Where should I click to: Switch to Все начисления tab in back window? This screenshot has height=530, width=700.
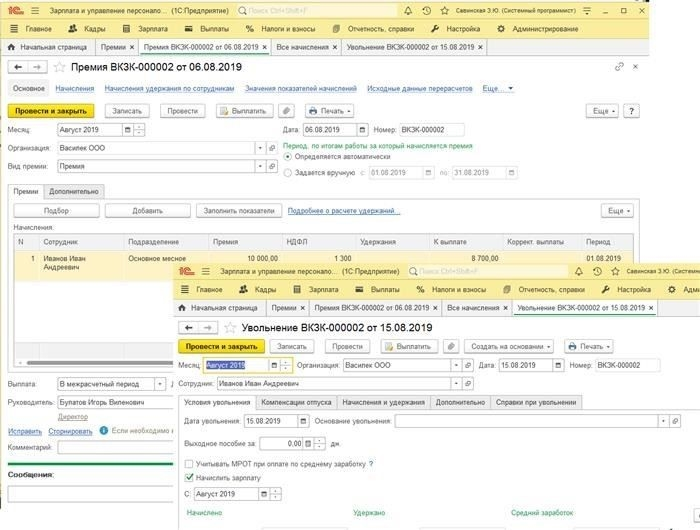click(302, 47)
